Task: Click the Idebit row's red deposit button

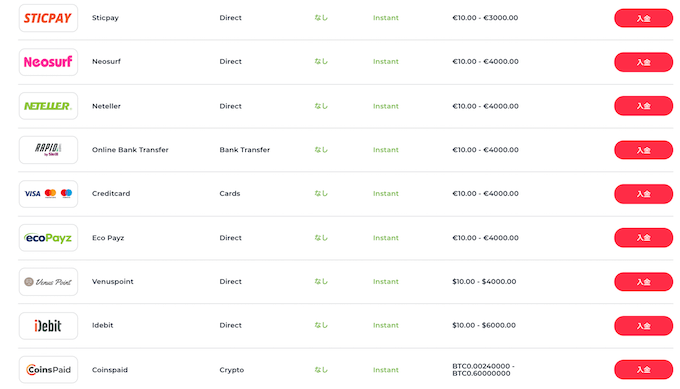Action: point(644,326)
